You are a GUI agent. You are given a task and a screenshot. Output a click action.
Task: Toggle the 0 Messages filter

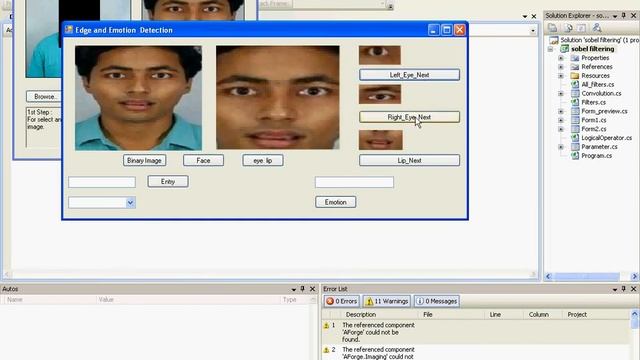tap(436, 301)
